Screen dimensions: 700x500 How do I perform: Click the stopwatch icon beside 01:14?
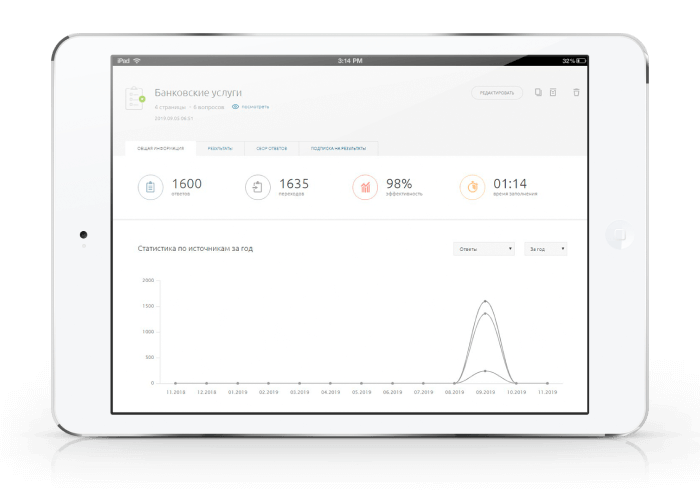point(472,187)
